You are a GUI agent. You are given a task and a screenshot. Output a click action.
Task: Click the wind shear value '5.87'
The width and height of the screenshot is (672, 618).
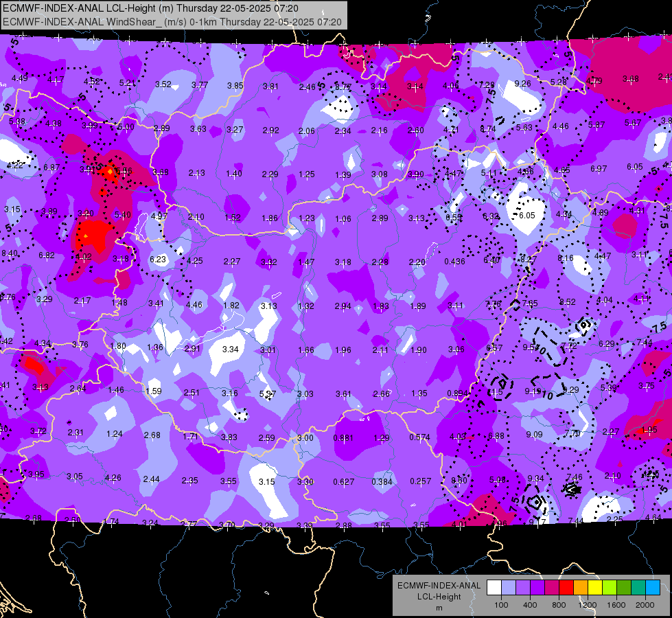[x=596, y=125]
